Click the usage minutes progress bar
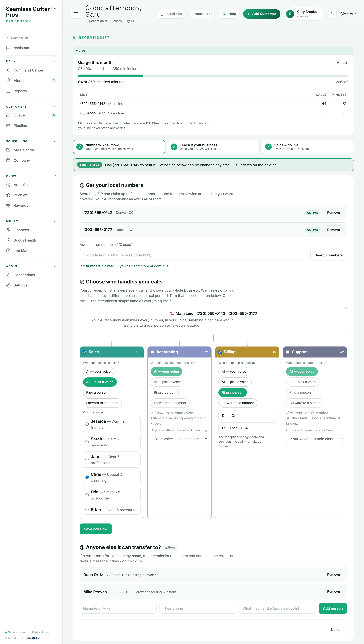Viewport: 364px width, 644px height. [213, 76]
